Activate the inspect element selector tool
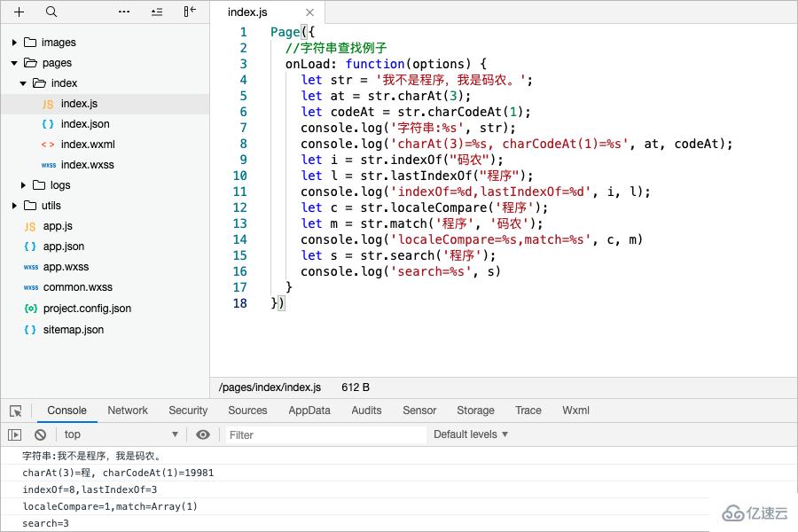The width and height of the screenshot is (798, 532). pyautogui.click(x=15, y=411)
